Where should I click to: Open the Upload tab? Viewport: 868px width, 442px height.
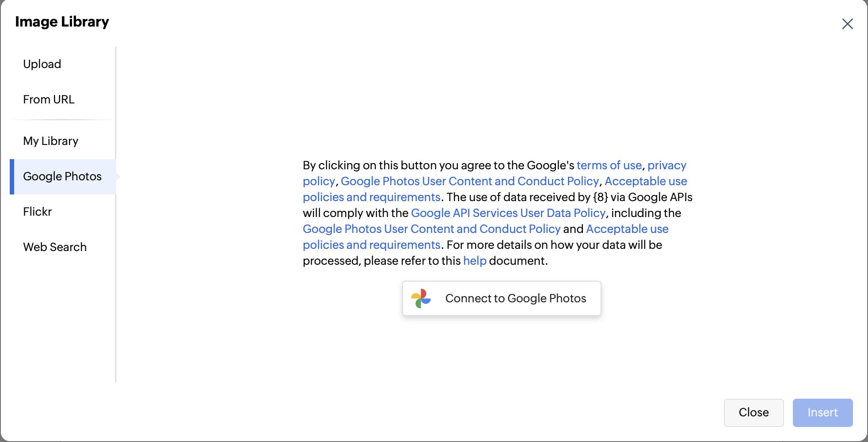pos(42,64)
